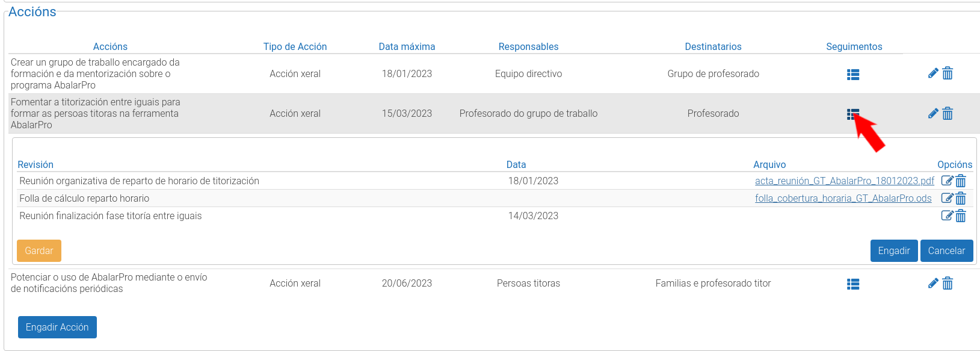Click 'Profesorado do grupo de traballo' cell
This screenshot has height=351, width=980.
click(x=528, y=113)
